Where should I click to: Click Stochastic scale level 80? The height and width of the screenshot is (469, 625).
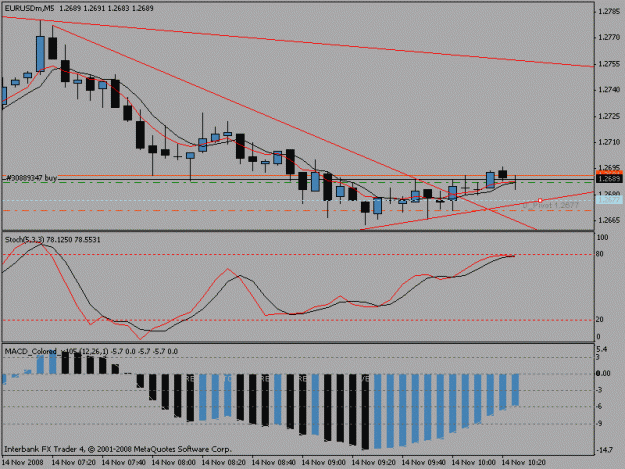600,254
